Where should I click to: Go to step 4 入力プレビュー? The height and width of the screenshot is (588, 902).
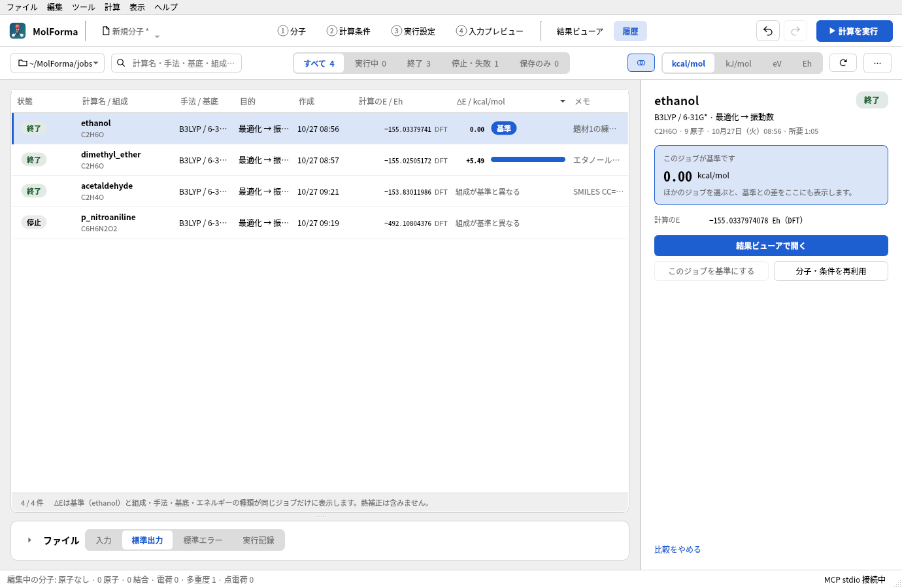click(x=490, y=31)
